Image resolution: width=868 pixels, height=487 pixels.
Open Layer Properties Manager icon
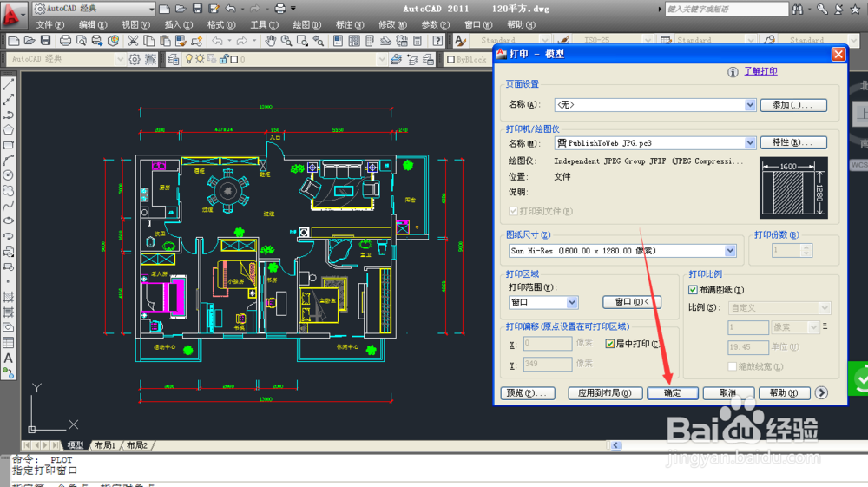pyautogui.click(x=174, y=59)
